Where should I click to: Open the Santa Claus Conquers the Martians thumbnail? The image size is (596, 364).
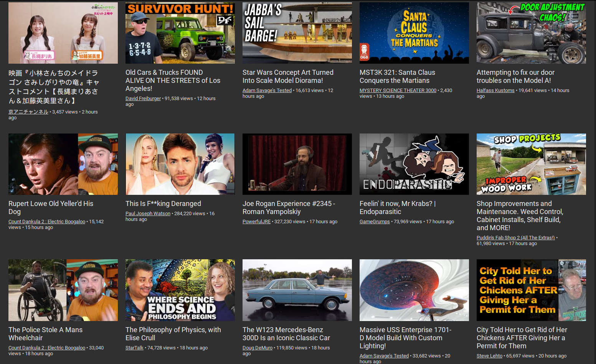pyautogui.click(x=414, y=33)
